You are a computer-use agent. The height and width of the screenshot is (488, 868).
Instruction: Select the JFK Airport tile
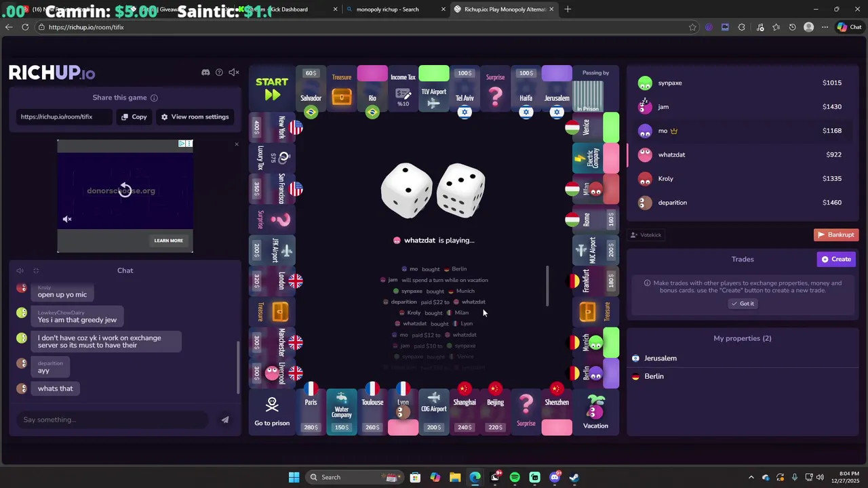coord(272,250)
